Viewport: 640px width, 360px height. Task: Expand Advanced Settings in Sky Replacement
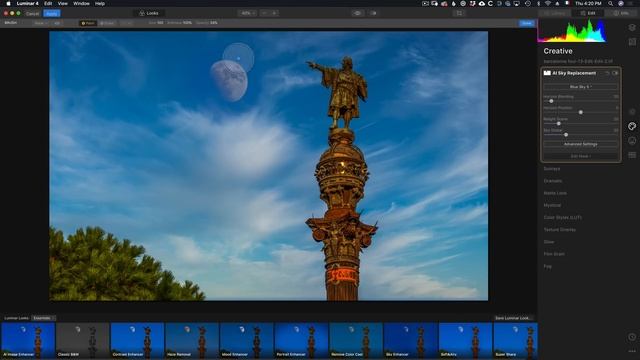coord(580,144)
